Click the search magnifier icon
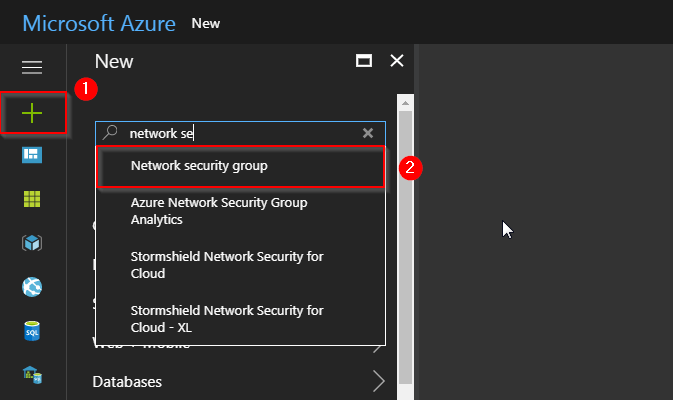The width and height of the screenshot is (673, 400). click(112, 132)
